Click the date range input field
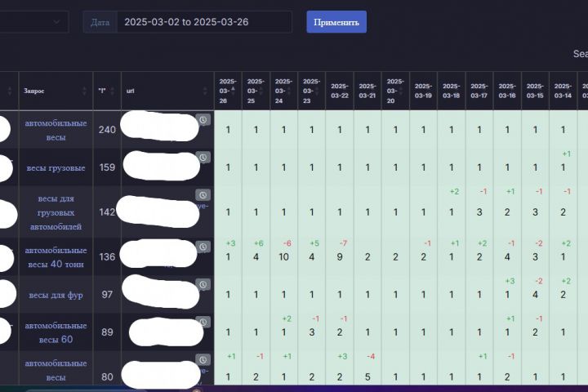 coord(204,22)
